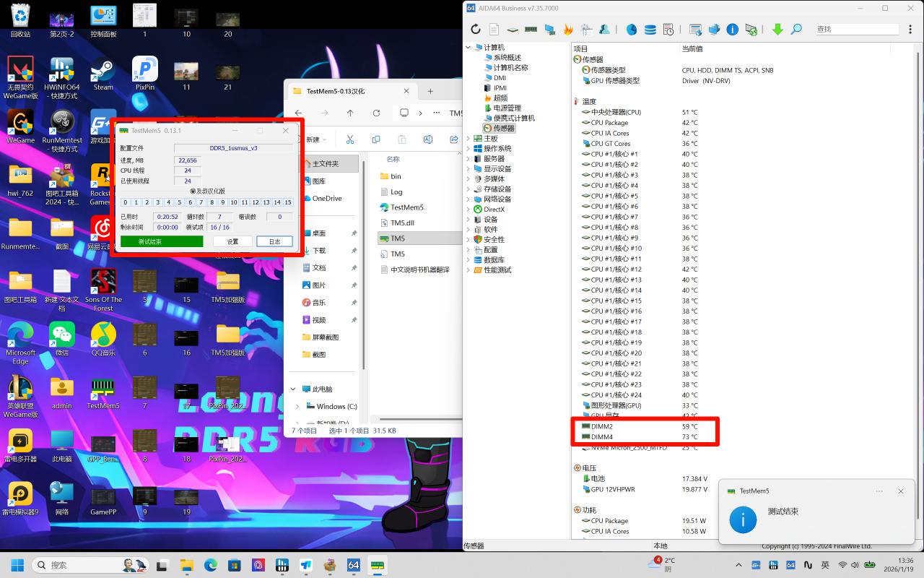The height and width of the screenshot is (578, 924).
Task: Click the rename icon in File Explorer toolbar
Action: click(428, 139)
